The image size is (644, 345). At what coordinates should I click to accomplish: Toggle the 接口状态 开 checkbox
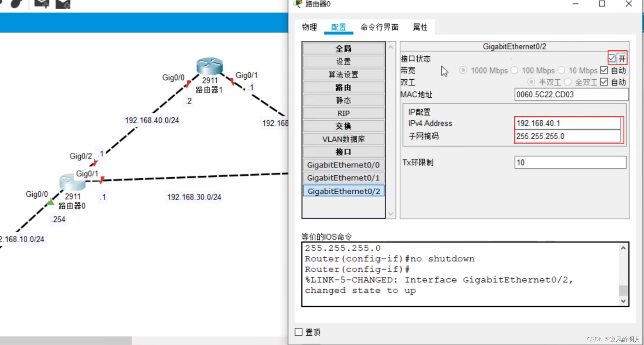(x=612, y=58)
